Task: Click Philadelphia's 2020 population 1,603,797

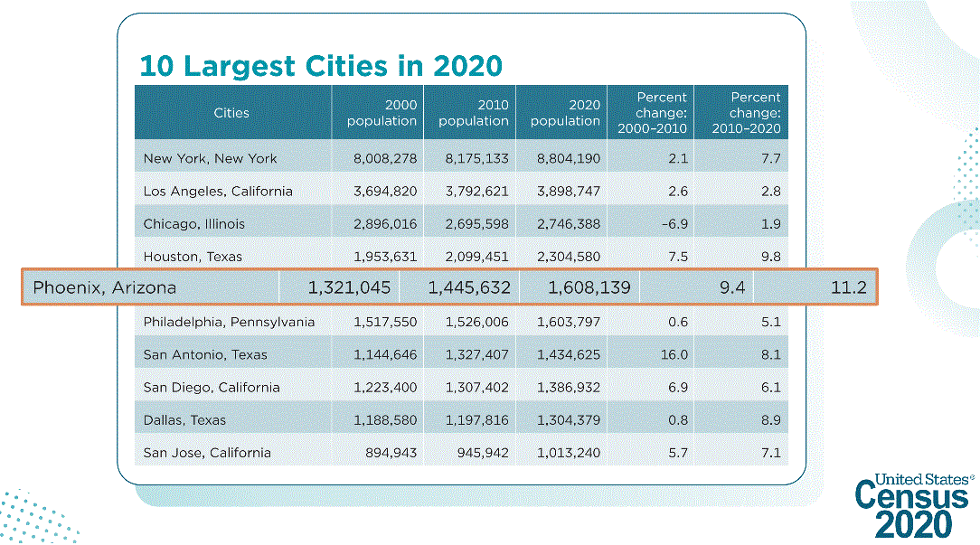Action: [x=569, y=322]
